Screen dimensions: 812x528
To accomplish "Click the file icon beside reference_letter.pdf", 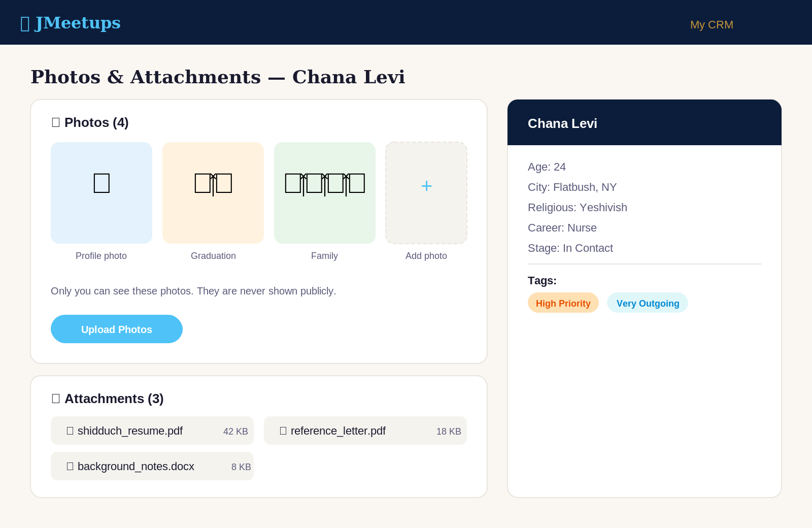I will click(x=283, y=431).
